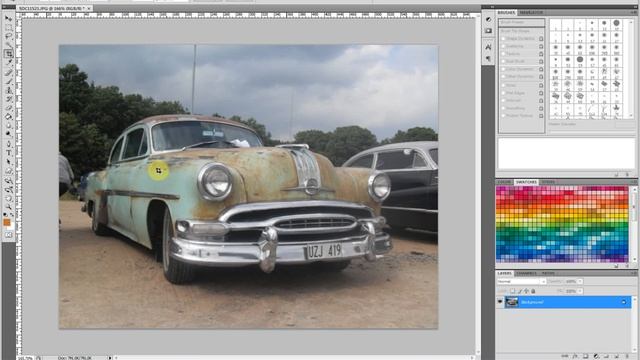
Task: Toggle Quick Mask mode in the toolbox
Action: point(8,235)
